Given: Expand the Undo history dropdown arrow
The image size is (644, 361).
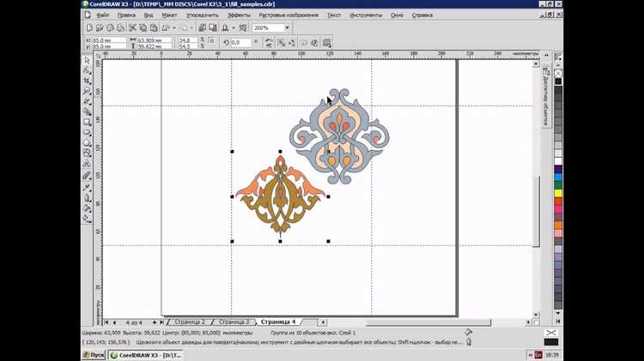Looking at the screenshot, I should pos(174,28).
